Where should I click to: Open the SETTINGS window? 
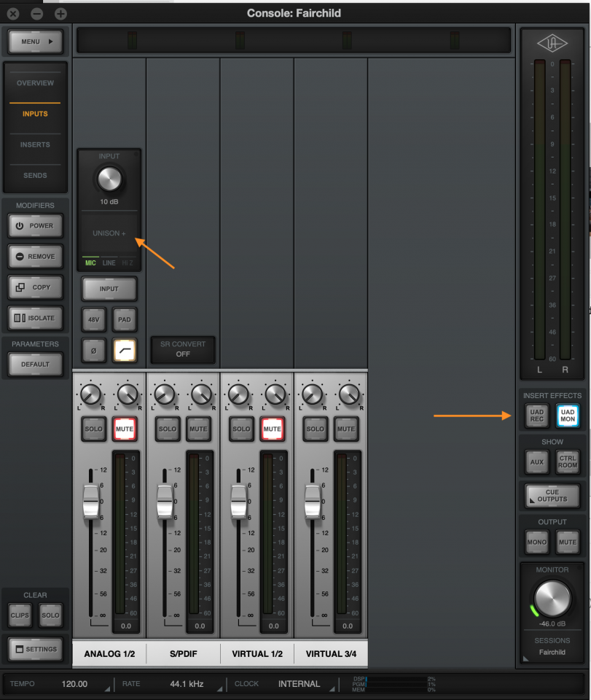(35, 649)
